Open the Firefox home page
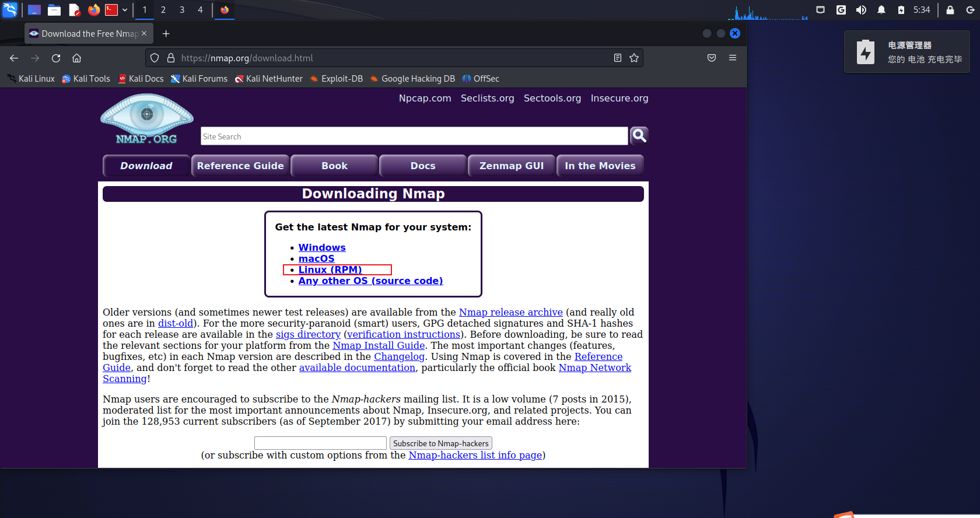Screen dimensions: 980x518 pos(76,58)
